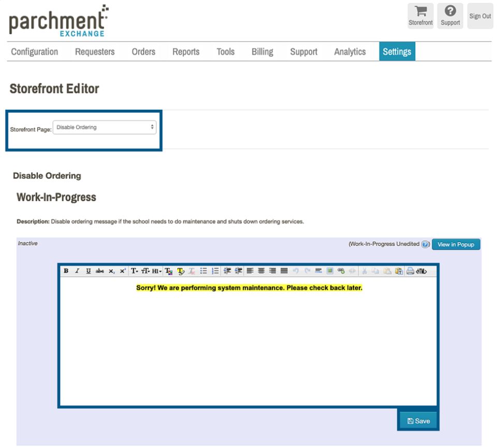Apply underline formatting to text
Viewport: 497px width, 448px height.
[x=89, y=271]
